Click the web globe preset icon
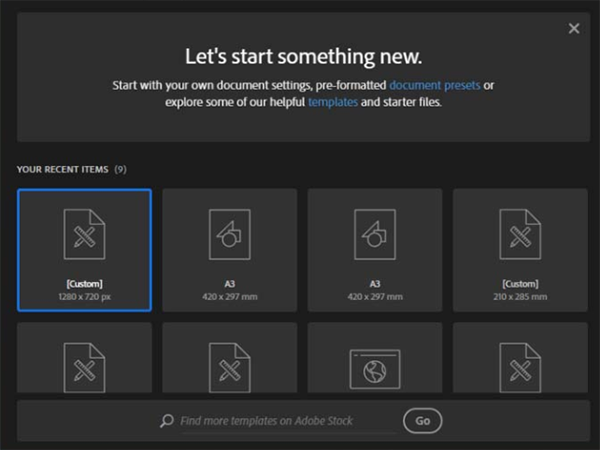 (375, 369)
